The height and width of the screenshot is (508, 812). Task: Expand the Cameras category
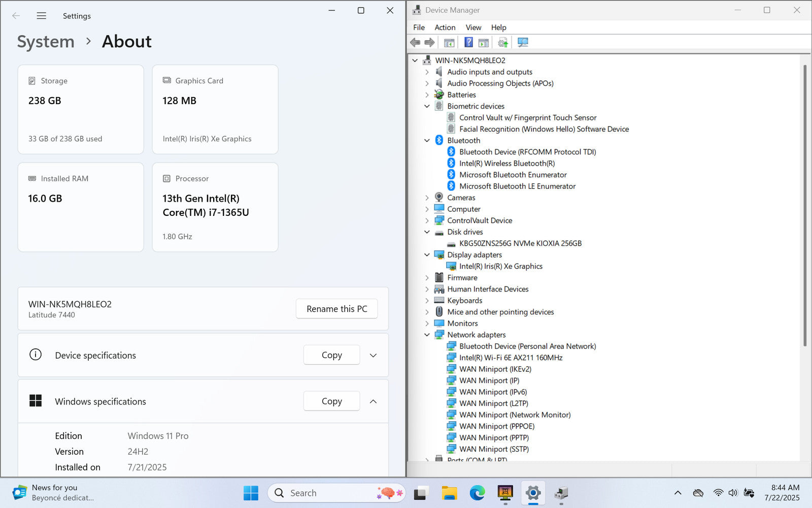pyautogui.click(x=427, y=198)
